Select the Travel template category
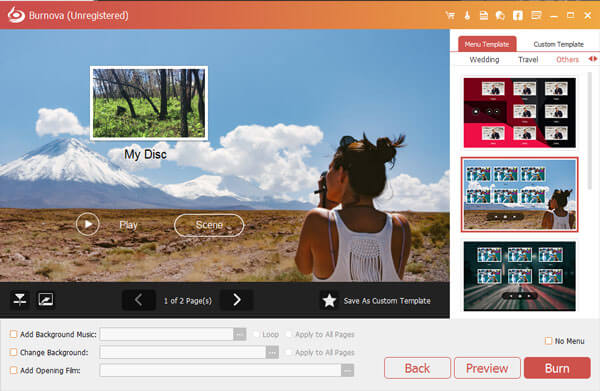 [528, 60]
